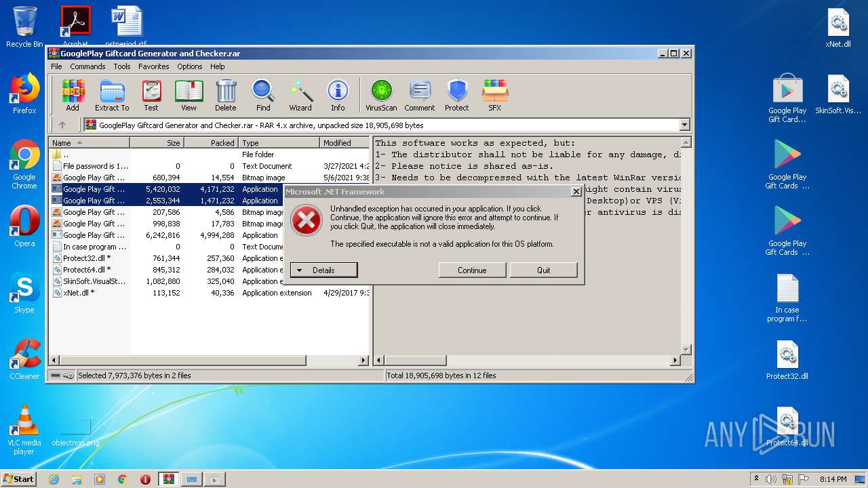Sort file list by Packed column
This screenshot has width=868, height=488.
pyautogui.click(x=211, y=142)
